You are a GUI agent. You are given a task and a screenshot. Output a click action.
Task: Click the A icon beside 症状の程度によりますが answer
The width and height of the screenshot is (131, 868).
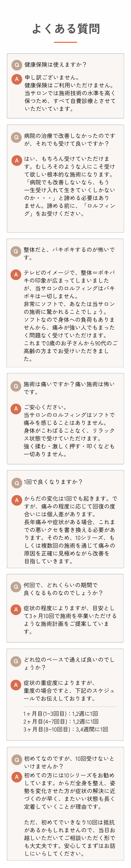(x=16, y=610)
